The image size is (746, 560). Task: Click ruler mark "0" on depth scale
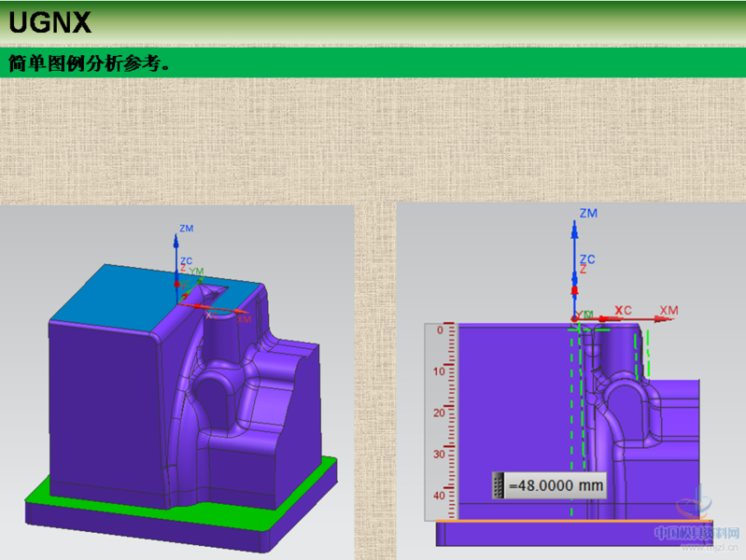tap(440, 330)
